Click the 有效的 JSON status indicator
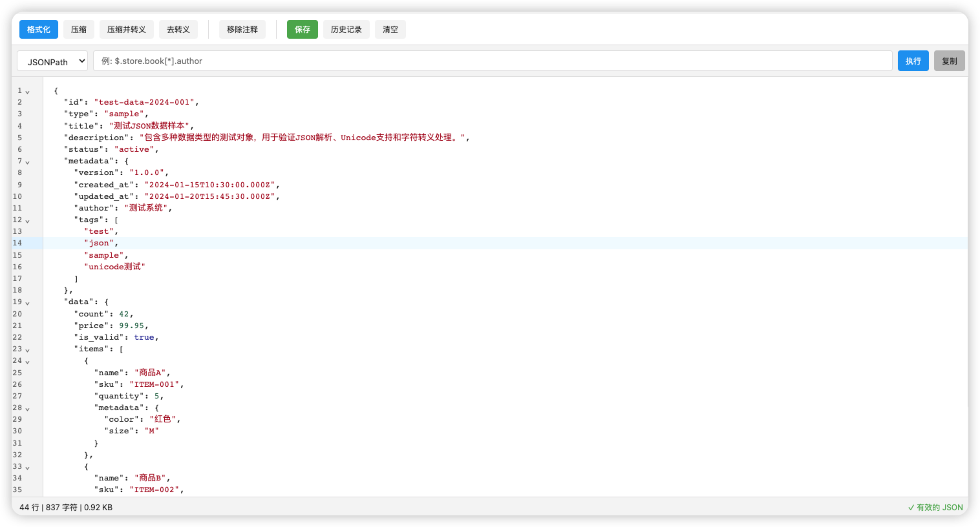The image size is (980, 527). 935,508
